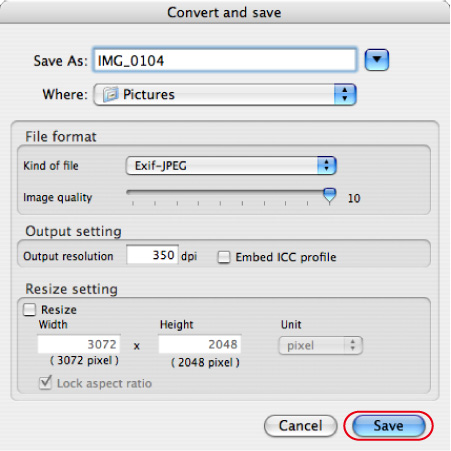451x451 pixels.
Task: Click the Output resolution dpi field
Action: click(152, 255)
